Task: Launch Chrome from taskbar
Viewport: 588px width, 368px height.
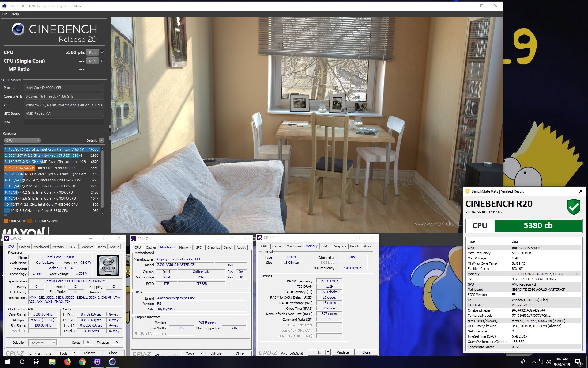Action: click(x=82, y=362)
